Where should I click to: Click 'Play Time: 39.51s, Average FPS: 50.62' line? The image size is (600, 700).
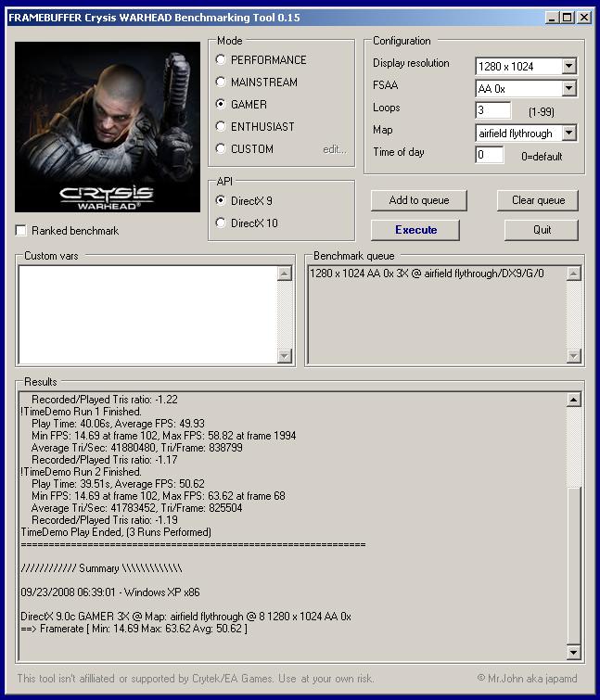[x=118, y=484]
